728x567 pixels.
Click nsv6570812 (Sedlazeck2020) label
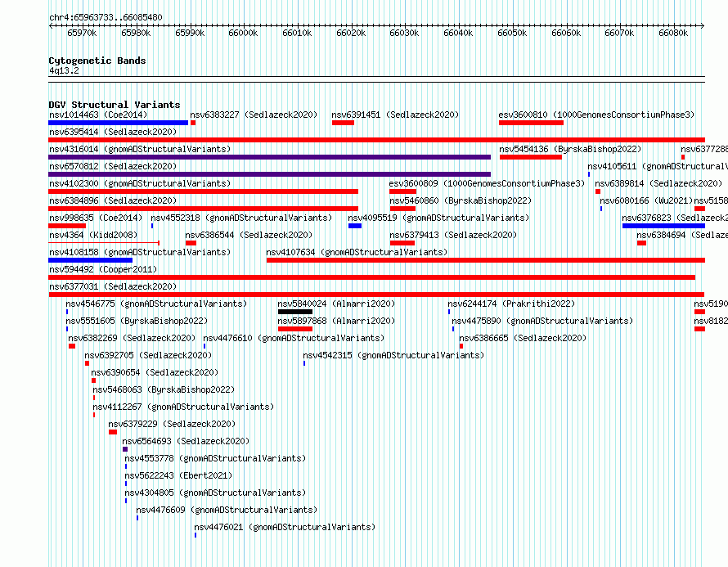click(x=113, y=166)
